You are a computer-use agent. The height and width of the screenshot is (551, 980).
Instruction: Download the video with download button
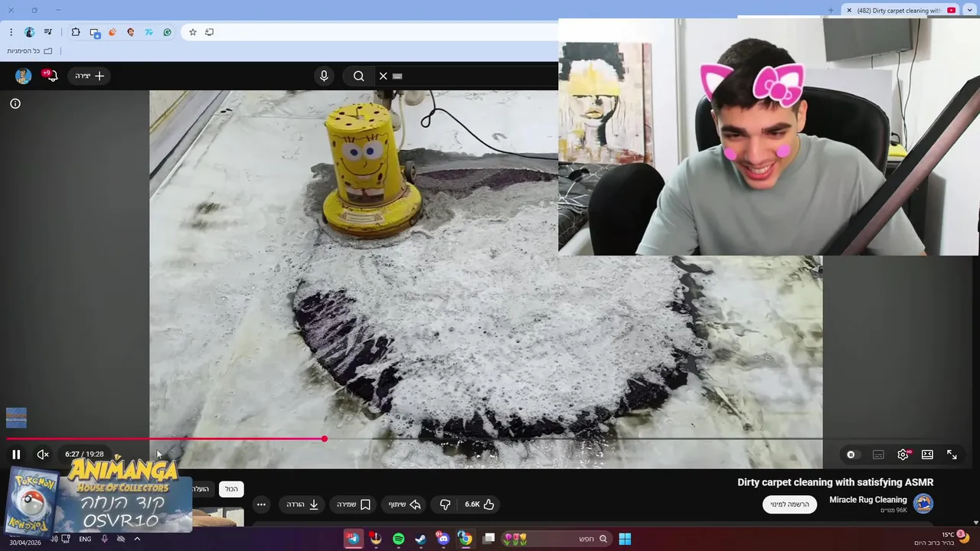(x=302, y=504)
